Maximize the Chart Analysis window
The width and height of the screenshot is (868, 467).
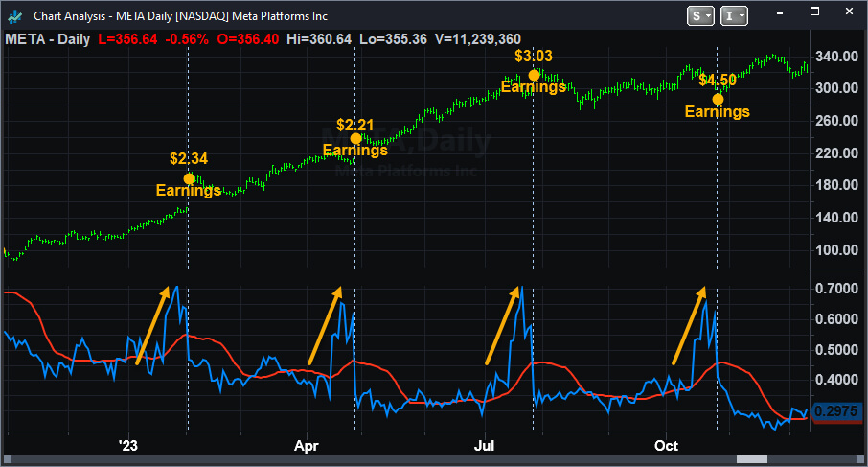[x=815, y=12]
